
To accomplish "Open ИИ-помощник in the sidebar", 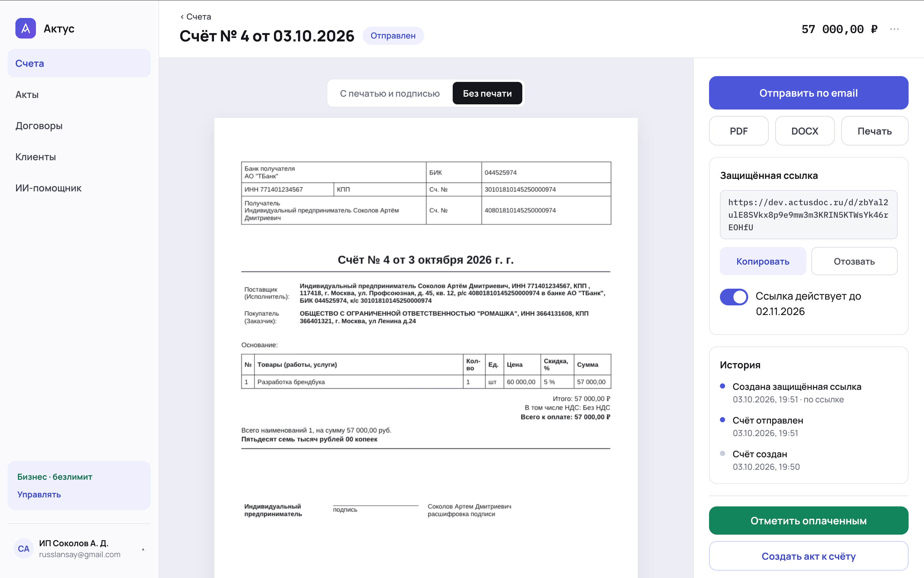I will click(x=79, y=188).
